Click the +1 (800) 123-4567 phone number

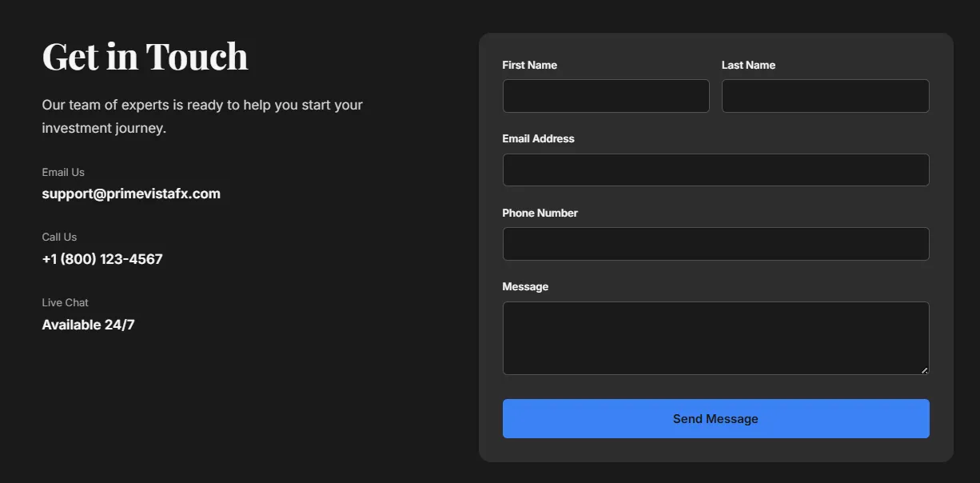(x=102, y=259)
